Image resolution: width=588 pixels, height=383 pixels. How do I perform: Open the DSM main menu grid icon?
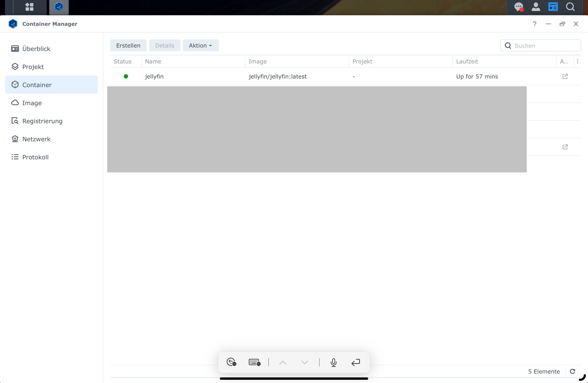click(x=29, y=7)
